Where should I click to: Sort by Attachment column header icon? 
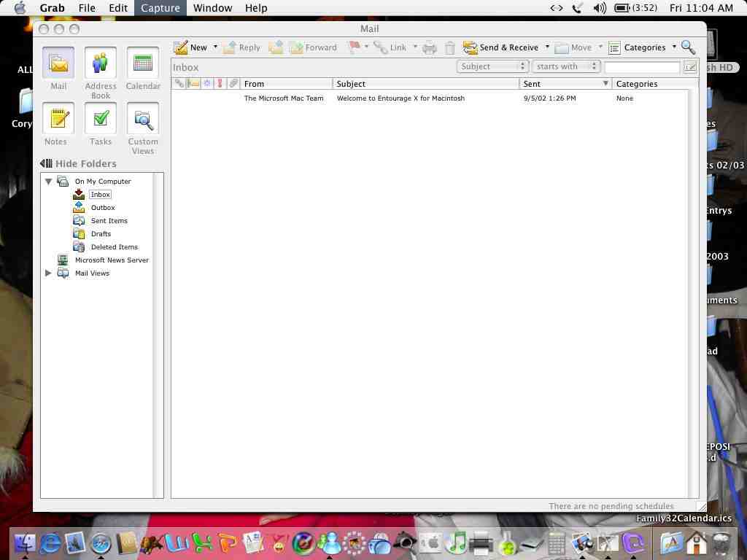point(233,84)
